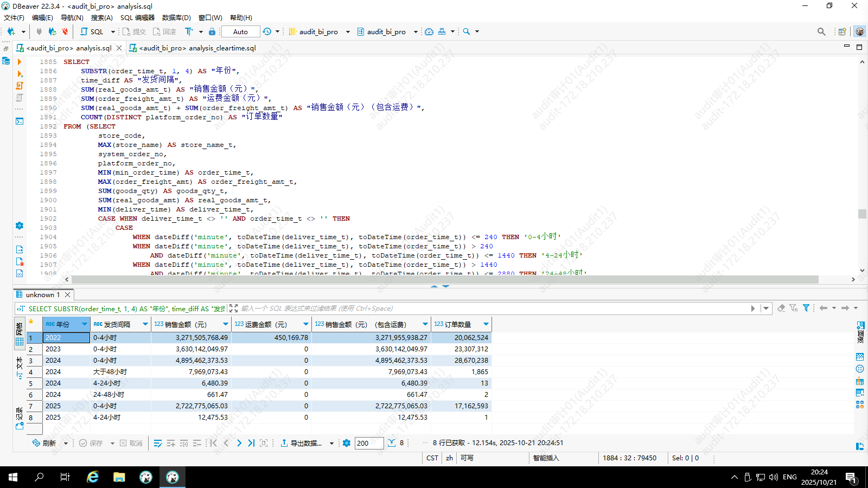868x488 pixels.
Task: Click the editor horizontal scrollbar
Action: point(445,279)
